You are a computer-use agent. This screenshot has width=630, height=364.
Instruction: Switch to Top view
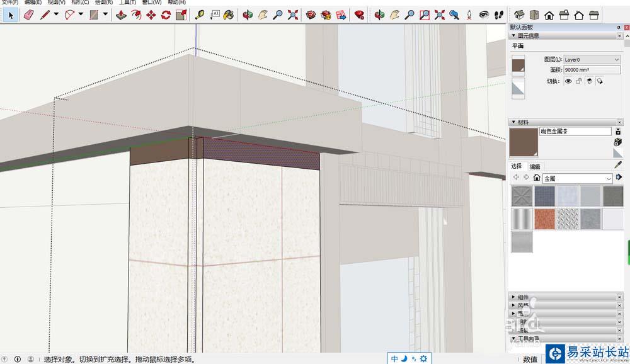tap(534, 15)
